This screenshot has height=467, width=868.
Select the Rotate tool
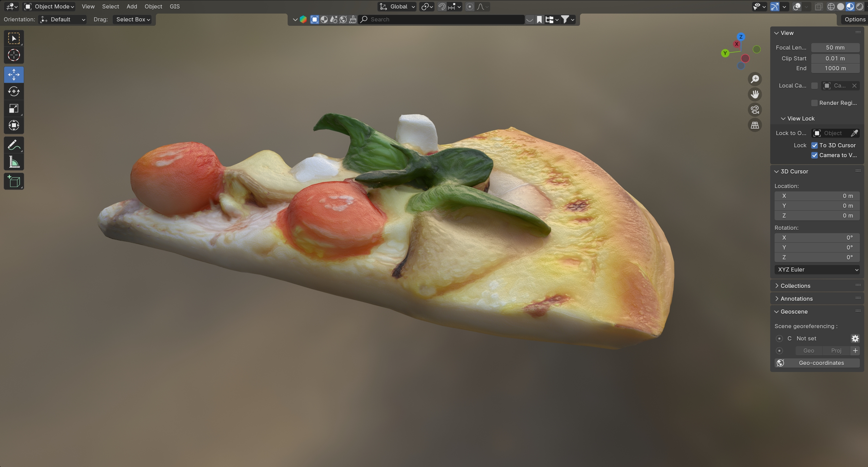pyautogui.click(x=14, y=92)
